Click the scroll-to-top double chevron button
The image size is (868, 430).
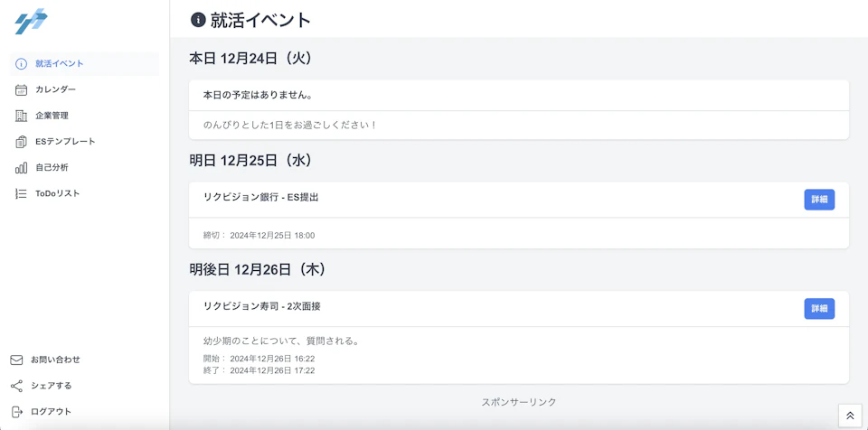850,415
